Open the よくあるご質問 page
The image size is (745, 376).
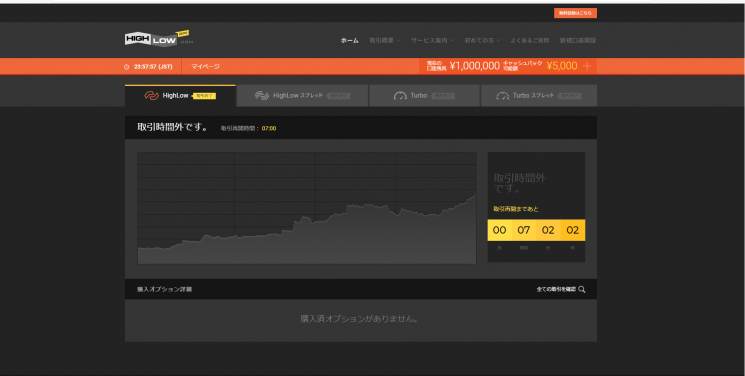(530, 40)
